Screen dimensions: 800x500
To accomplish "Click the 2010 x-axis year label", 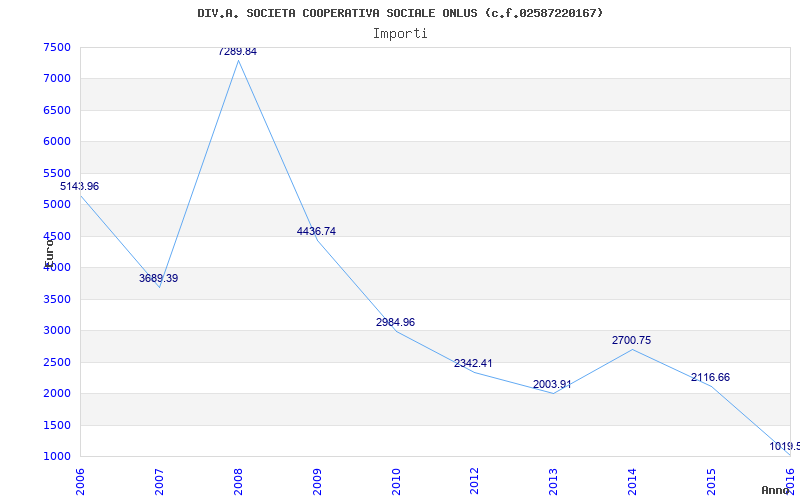I will [x=396, y=481].
